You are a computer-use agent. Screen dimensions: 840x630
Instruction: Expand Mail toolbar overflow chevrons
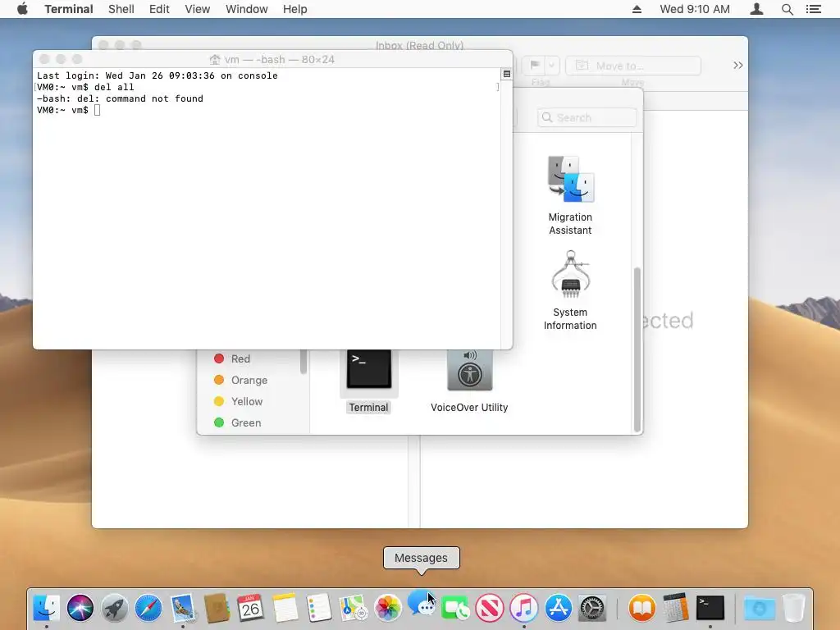pyautogui.click(x=737, y=66)
